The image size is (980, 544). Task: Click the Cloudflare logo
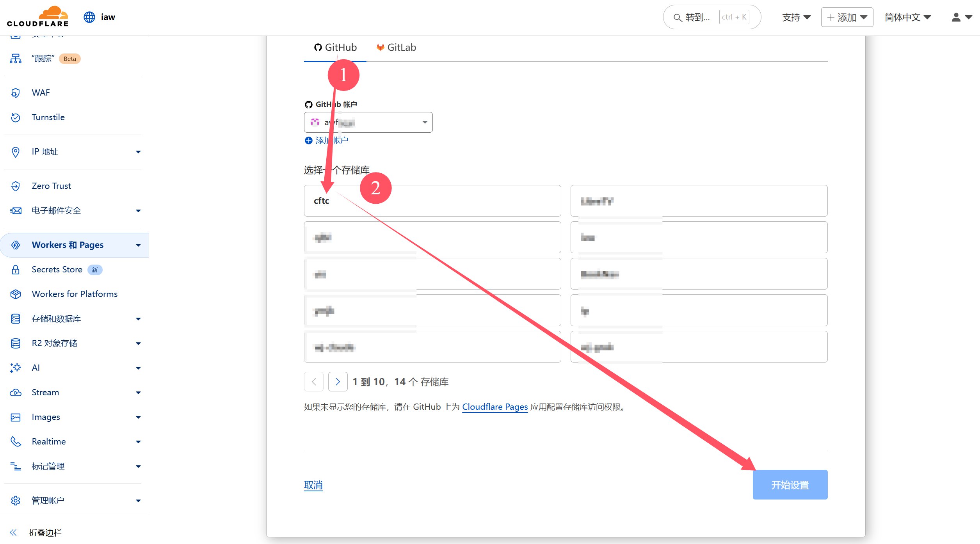coord(38,16)
